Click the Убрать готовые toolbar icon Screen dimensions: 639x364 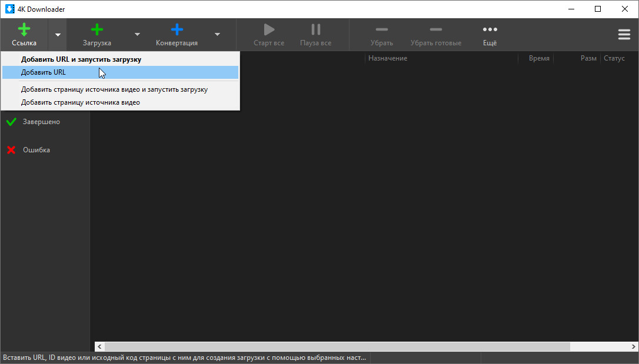point(435,30)
